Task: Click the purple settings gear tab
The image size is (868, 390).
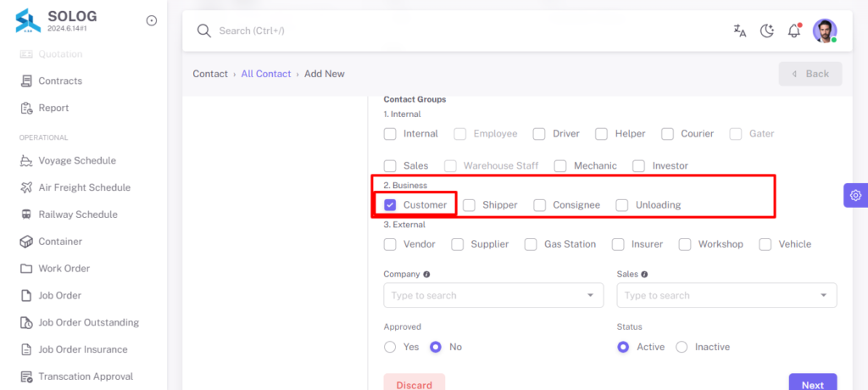Action: pyautogui.click(x=856, y=195)
